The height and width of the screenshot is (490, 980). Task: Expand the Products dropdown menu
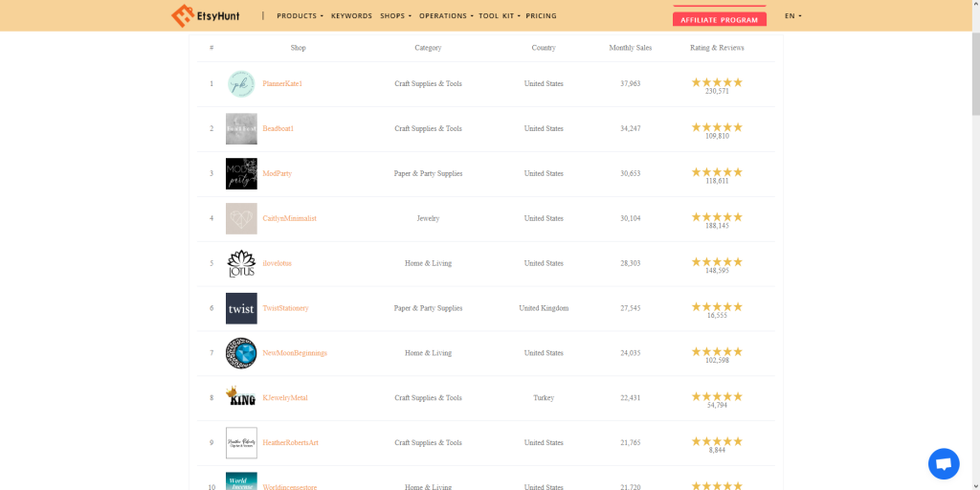(300, 16)
